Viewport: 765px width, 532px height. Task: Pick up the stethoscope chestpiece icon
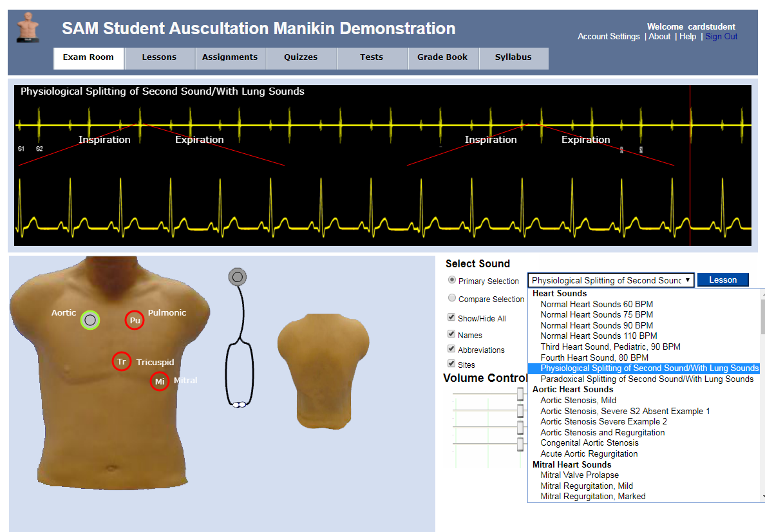238,277
